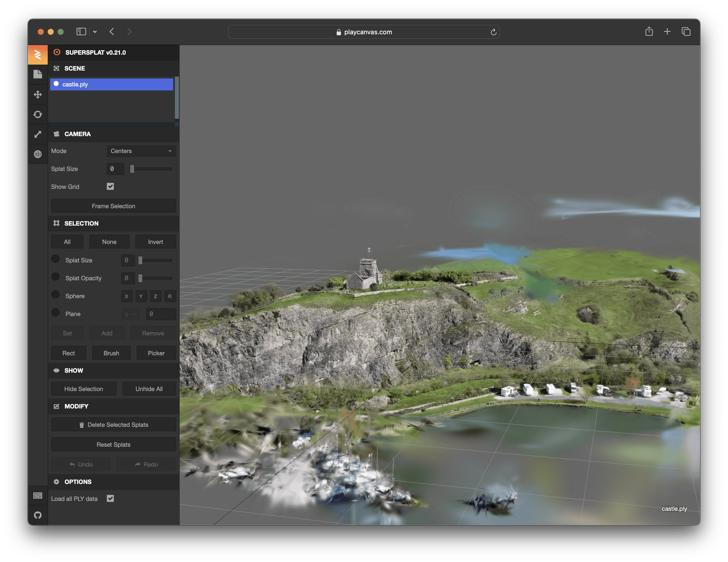The height and width of the screenshot is (562, 728).
Task: Click the None selection button
Action: [109, 242]
